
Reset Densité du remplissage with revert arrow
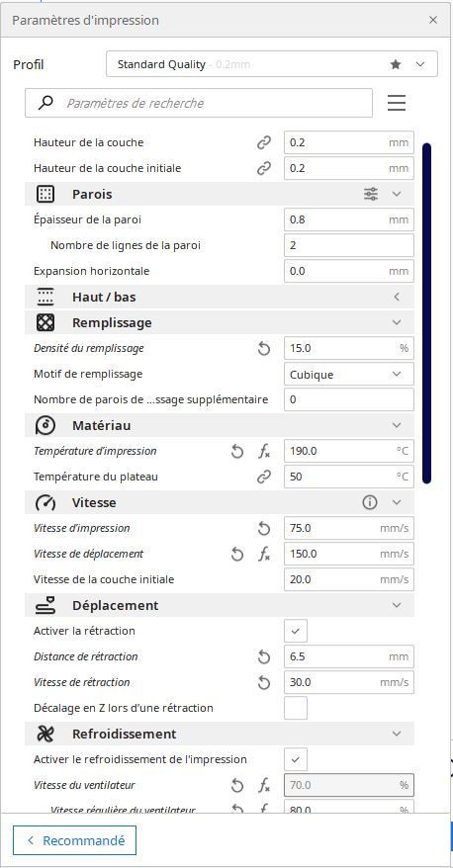click(264, 348)
